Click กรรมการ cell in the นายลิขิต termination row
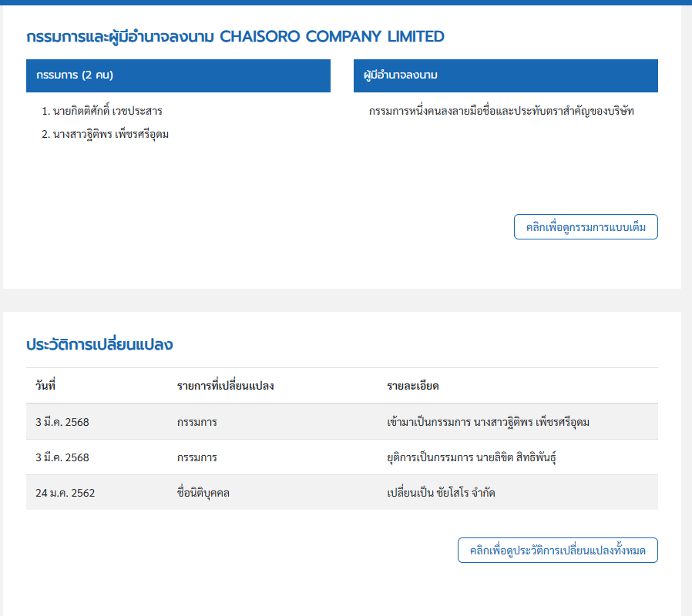The width and height of the screenshot is (692, 616). tap(197, 457)
